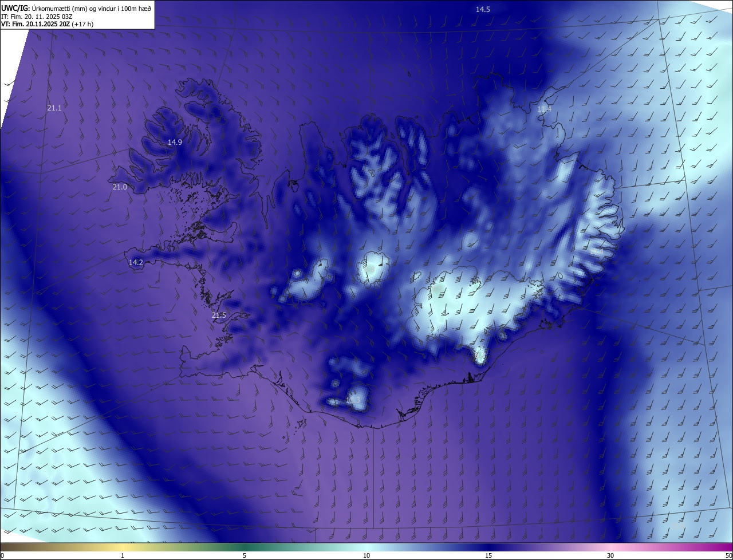
Task: Click the 14.9 value over the Westfjords
Action: tap(175, 142)
